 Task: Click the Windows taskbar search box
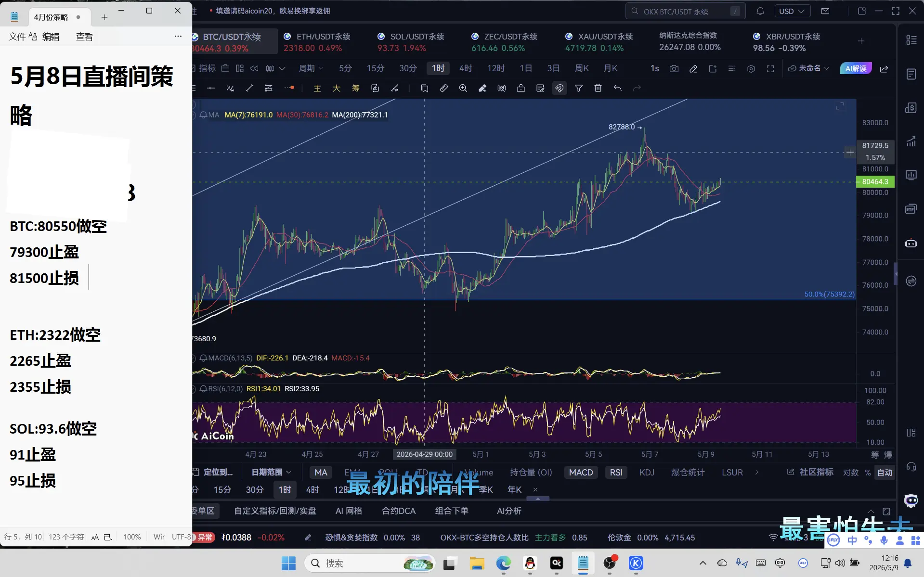tap(369, 563)
